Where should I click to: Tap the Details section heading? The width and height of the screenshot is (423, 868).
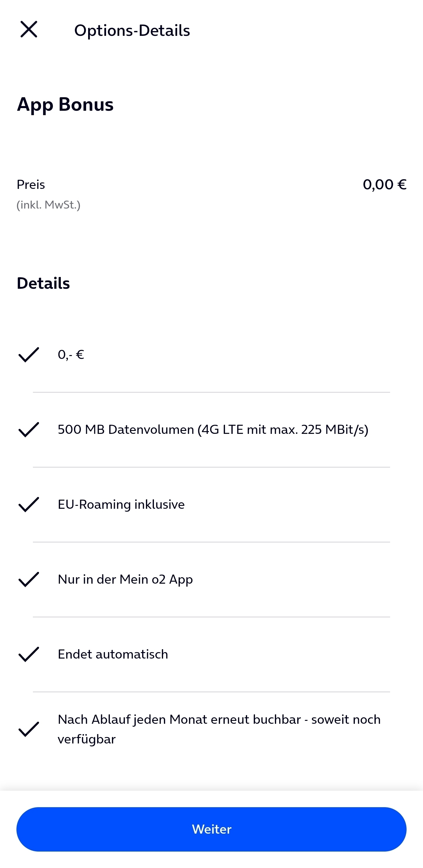(x=43, y=283)
